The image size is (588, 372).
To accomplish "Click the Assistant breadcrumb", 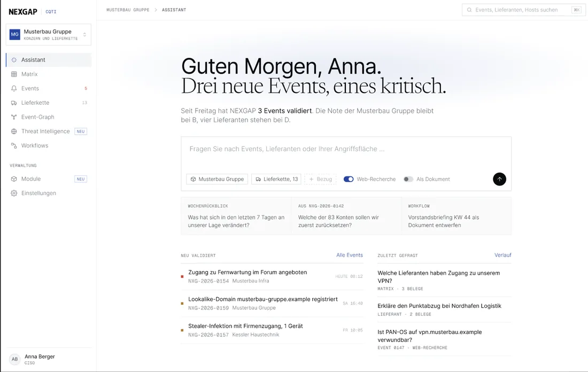I will click(174, 10).
